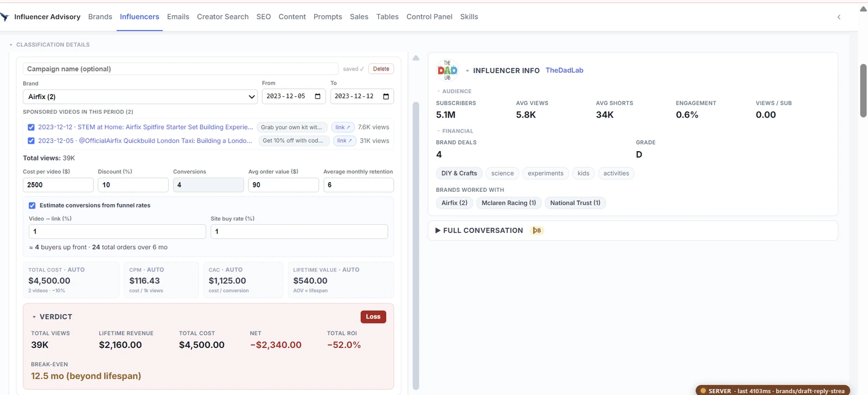Click the Campaign name input field
868x395 pixels.
click(x=181, y=69)
